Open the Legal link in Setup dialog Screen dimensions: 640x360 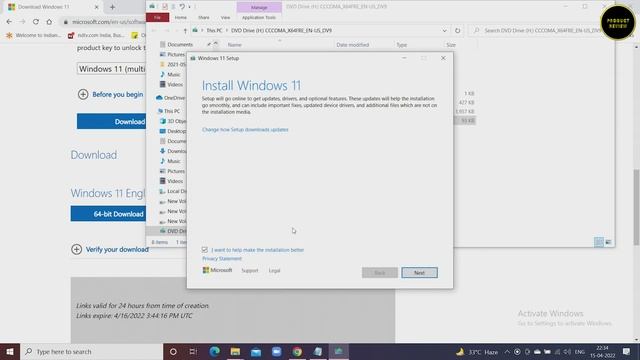[x=274, y=271]
